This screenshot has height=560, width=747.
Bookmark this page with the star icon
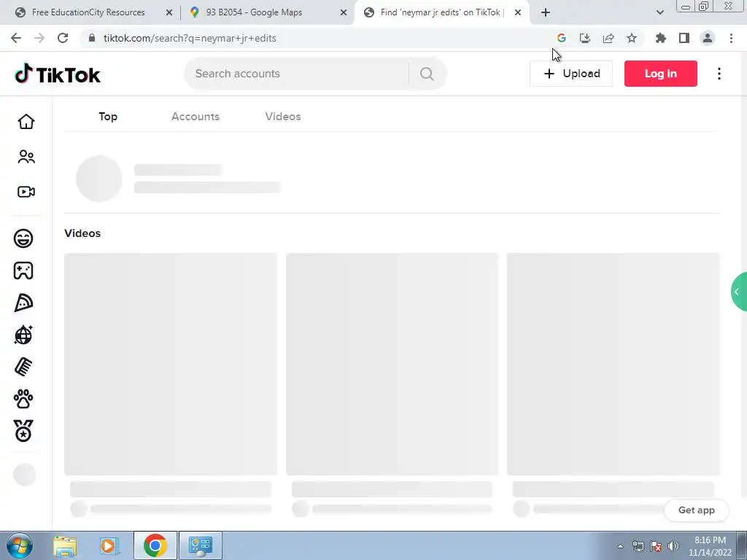tap(632, 38)
